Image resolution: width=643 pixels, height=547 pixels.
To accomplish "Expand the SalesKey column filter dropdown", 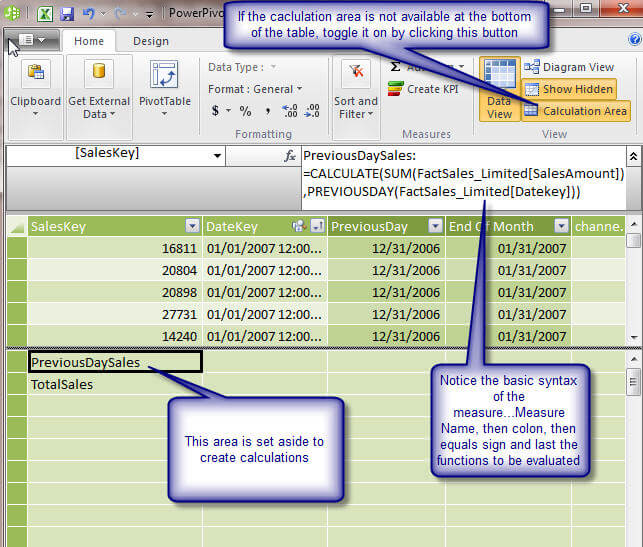I will click(192, 226).
